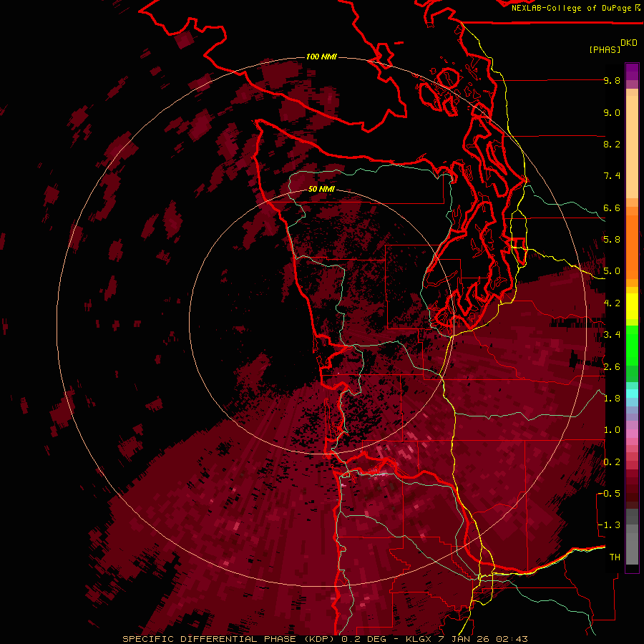Click the 7.4 value on the color scale
Image resolution: width=644 pixels, height=644 pixels.
pos(612,176)
